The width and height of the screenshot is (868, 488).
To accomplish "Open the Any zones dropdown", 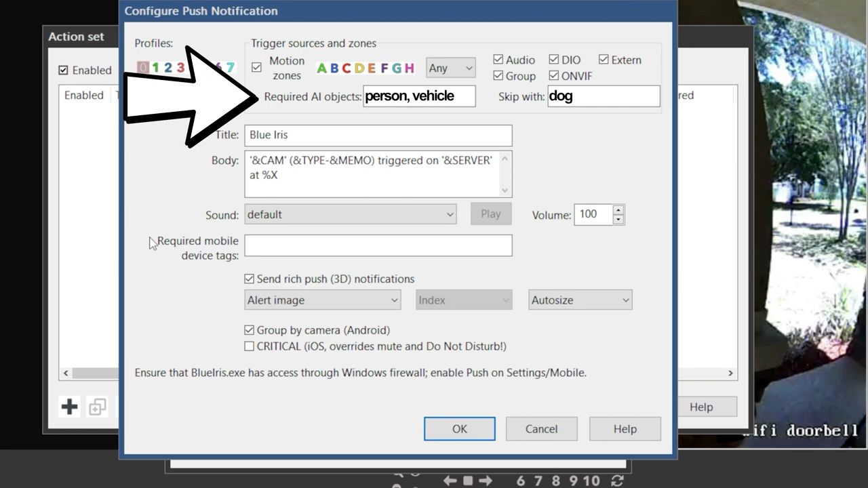I will point(450,68).
